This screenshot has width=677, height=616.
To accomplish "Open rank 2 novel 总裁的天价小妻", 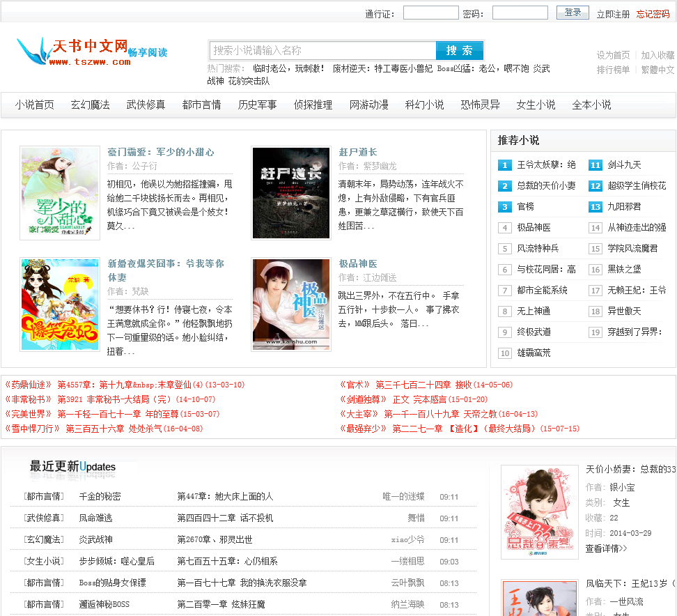I will click(546, 186).
